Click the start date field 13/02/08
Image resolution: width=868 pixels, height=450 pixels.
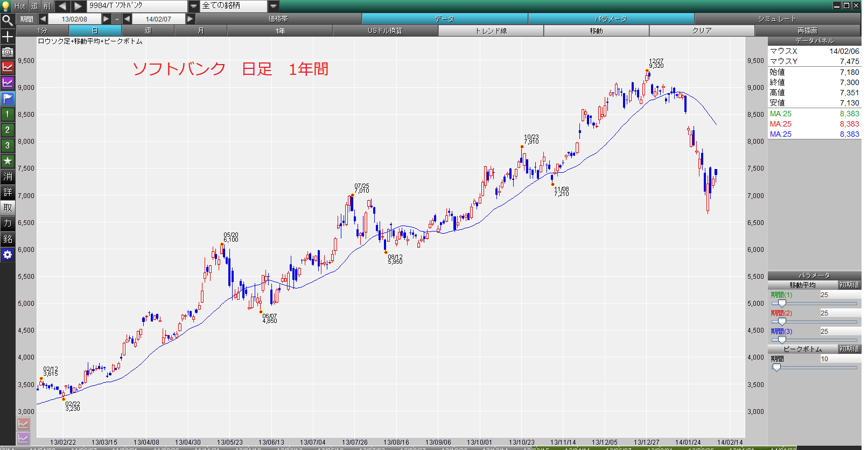[74, 19]
